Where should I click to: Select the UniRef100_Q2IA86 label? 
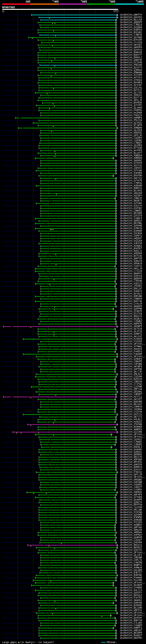click(x=131, y=37)
